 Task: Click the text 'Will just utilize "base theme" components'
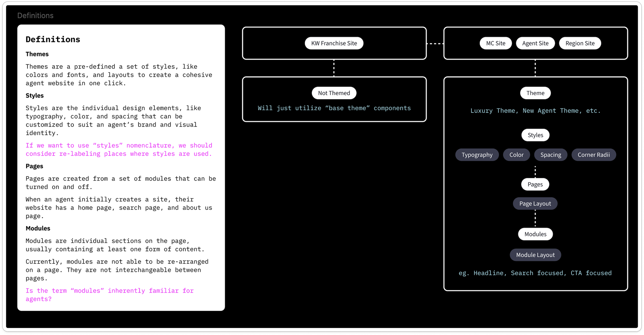tap(334, 108)
